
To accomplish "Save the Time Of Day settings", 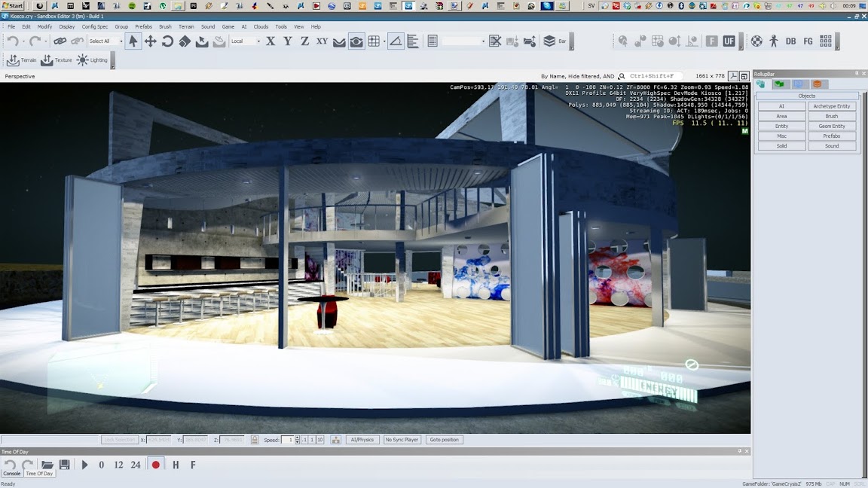I will [64, 465].
